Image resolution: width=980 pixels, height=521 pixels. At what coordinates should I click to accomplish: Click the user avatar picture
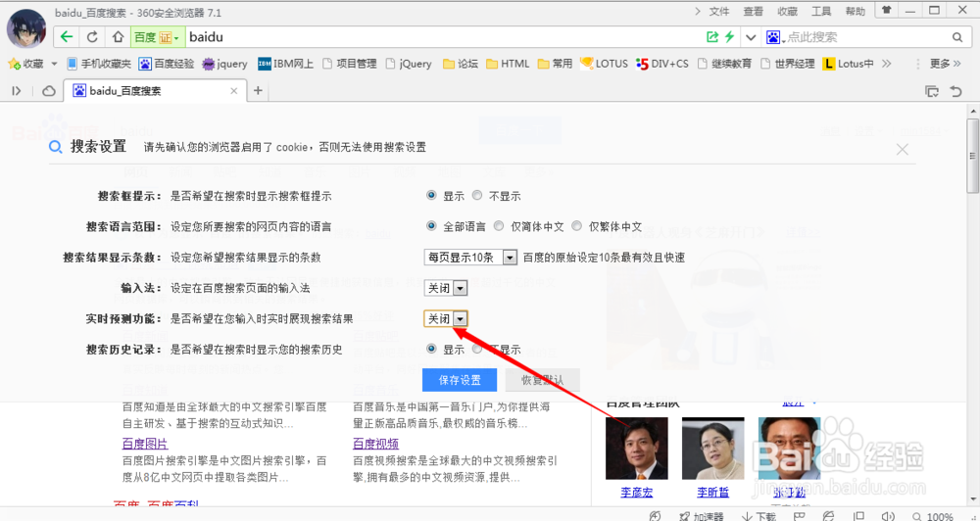(x=26, y=28)
